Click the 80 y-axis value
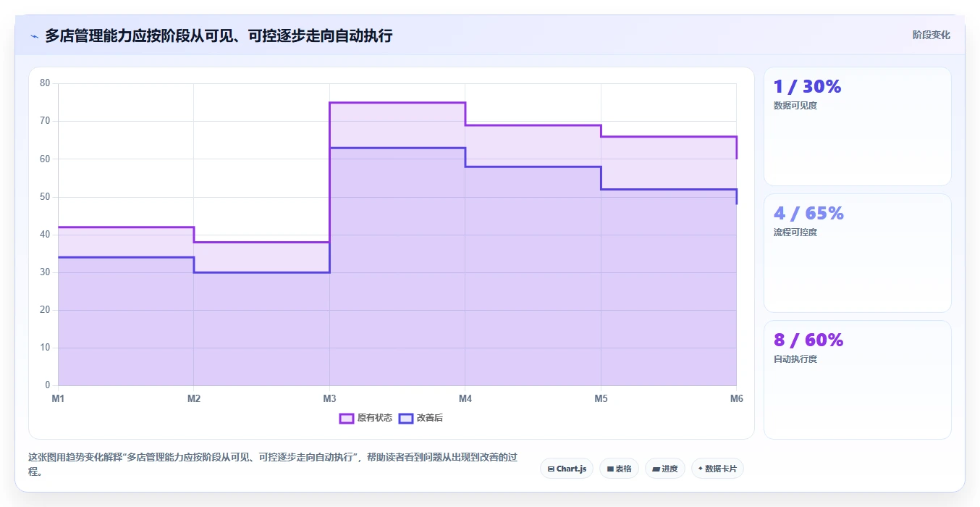Image resolution: width=980 pixels, height=507 pixels. pyautogui.click(x=45, y=83)
